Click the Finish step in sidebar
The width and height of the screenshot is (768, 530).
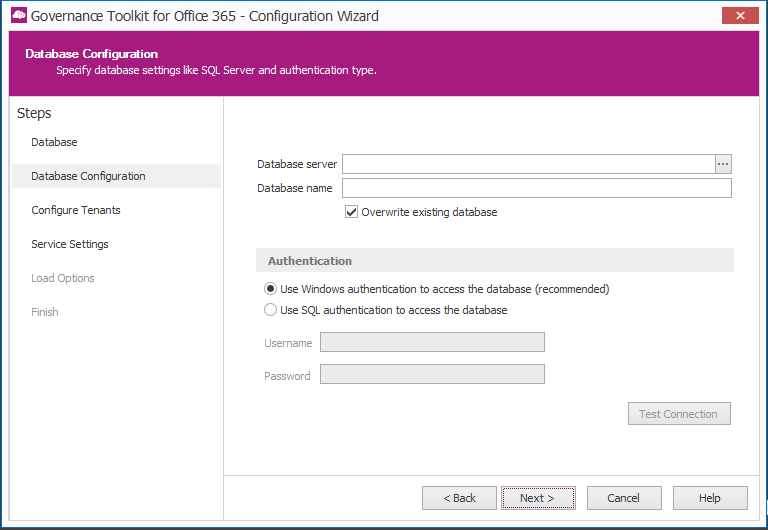tap(45, 312)
